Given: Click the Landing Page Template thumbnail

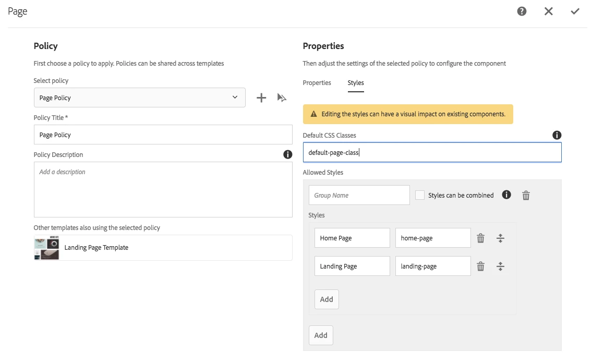Looking at the screenshot, I should 46,248.
